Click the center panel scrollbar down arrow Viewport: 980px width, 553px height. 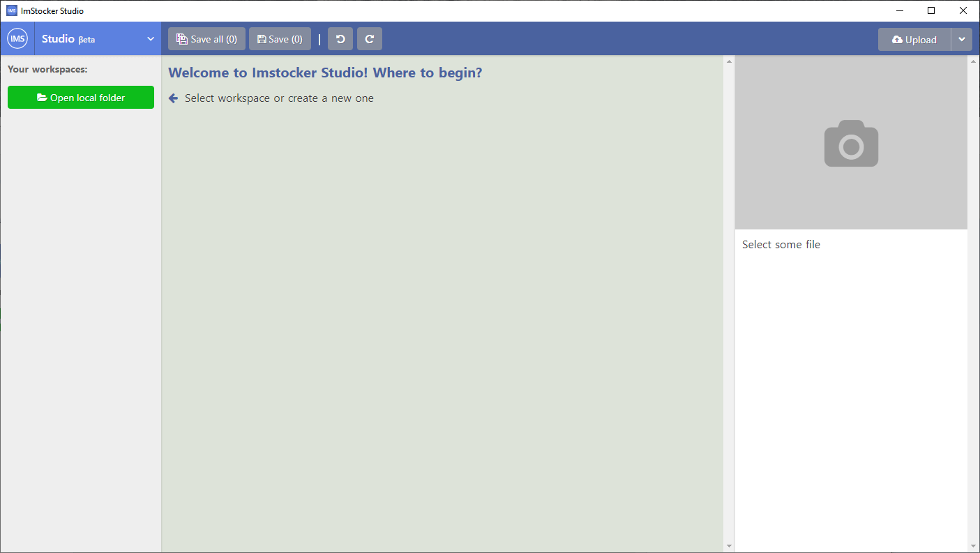(729, 546)
